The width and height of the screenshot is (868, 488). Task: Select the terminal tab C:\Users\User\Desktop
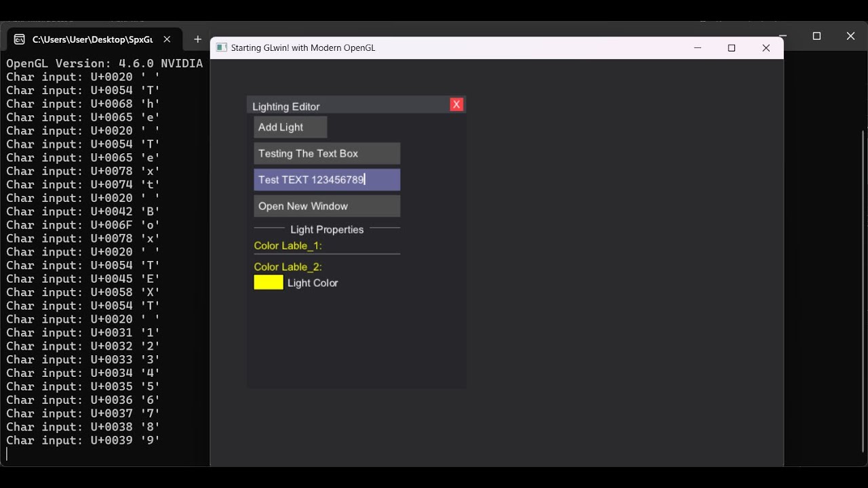coord(94,39)
